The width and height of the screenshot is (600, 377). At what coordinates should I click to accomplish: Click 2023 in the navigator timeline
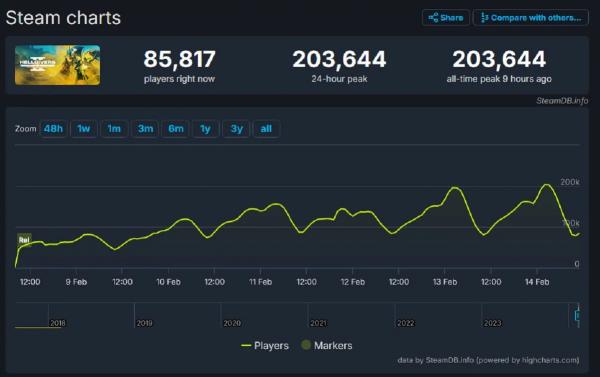coord(492,323)
